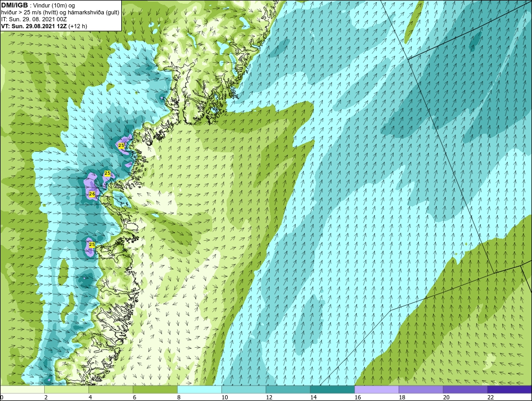
Task: Select the darkest purple swatch above 22 m/s
Action: pyautogui.click(x=509, y=389)
